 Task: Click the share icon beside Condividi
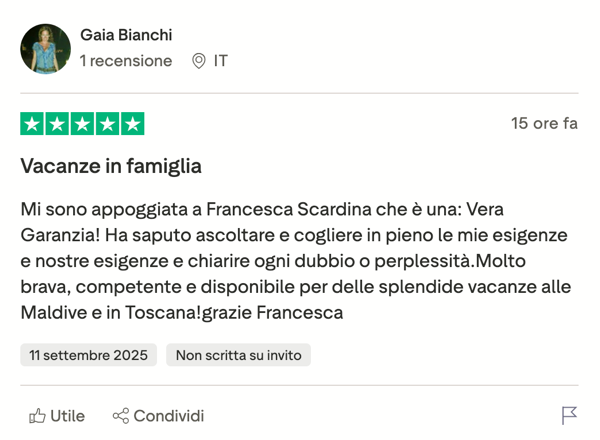tap(121, 416)
